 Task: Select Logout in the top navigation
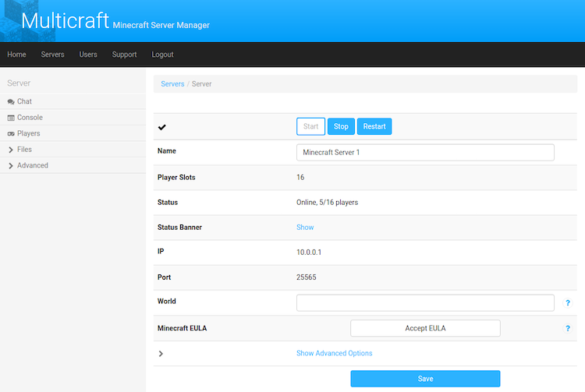(x=163, y=55)
